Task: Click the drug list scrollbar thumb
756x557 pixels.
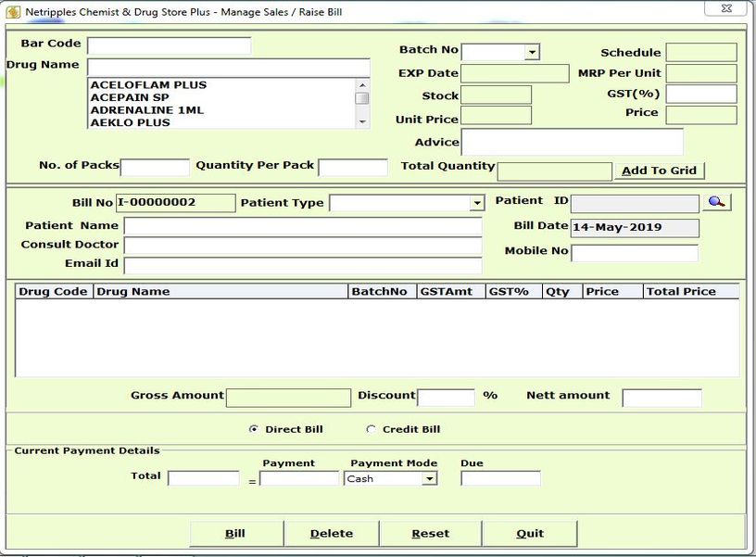Action: (x=362, y=98)
